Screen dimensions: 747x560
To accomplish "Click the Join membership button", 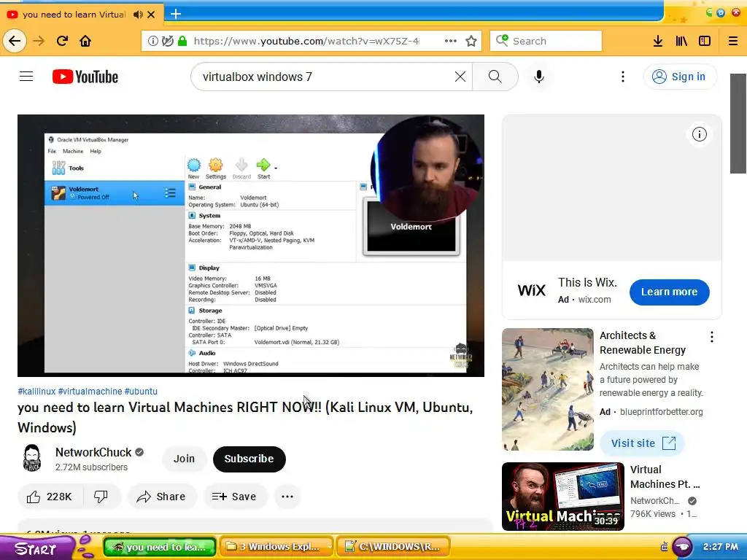I will coord(184,459).
